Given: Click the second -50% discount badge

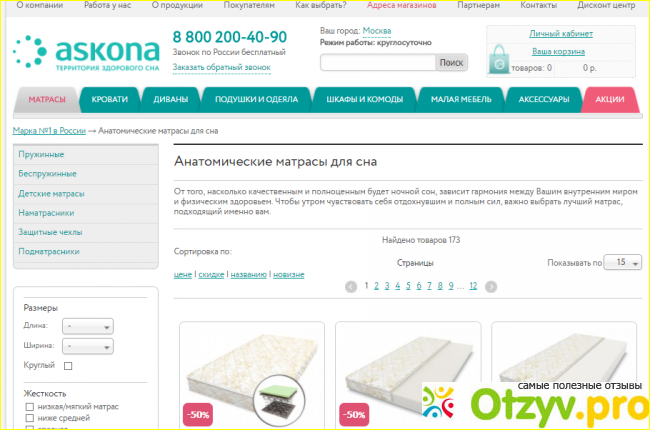Looking at the screenshot, I should click(x=354, y=414).
